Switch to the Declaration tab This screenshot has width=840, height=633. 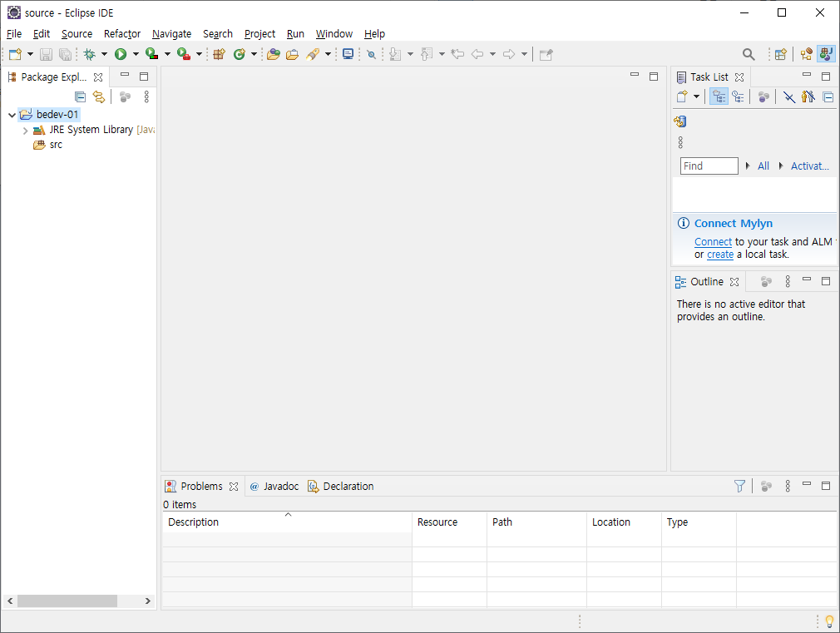pyautogui.click(x=341, y=486)
